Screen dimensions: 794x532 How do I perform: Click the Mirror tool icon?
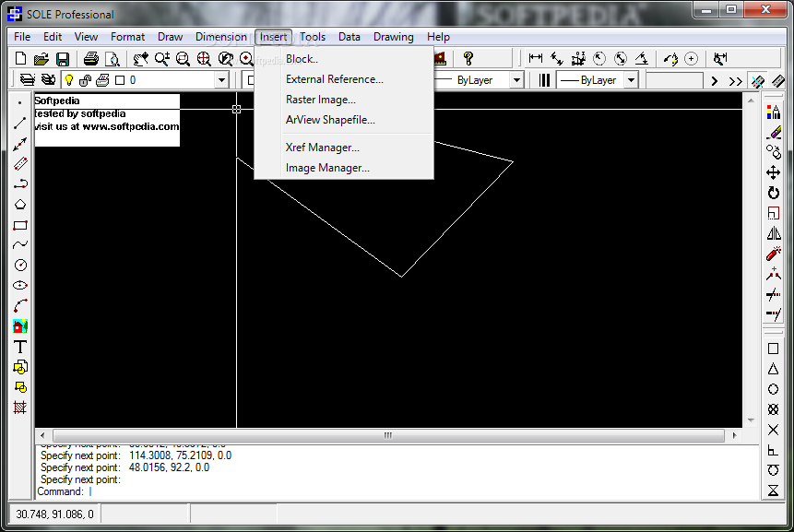[773, 233]
